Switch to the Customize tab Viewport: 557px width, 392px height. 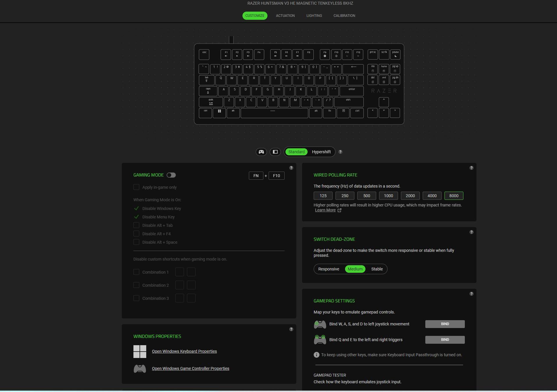click(255, 16)
